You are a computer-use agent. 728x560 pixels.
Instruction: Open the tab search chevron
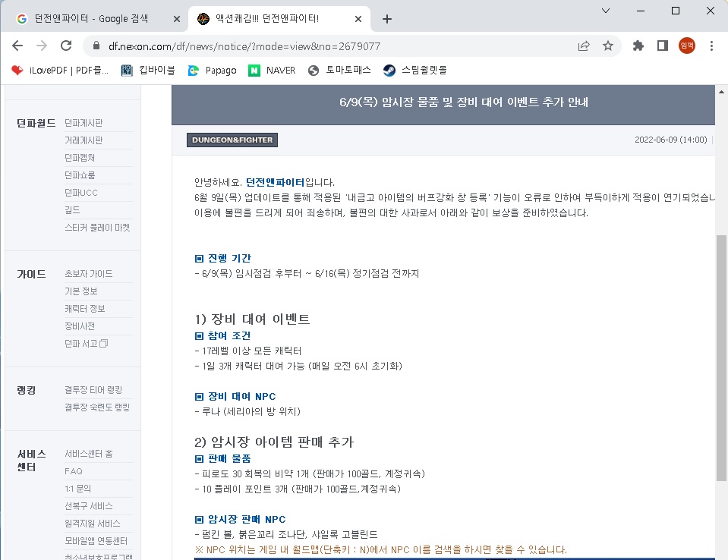(x=606, y=11)
